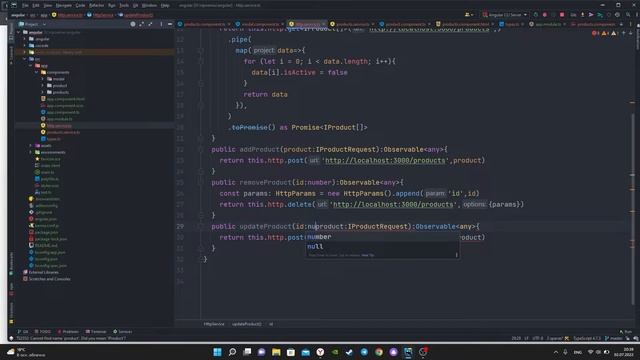This screenshot has width=640, height=360.
Task: Open TODO tool window button
Action: click(x=43, y=331)
